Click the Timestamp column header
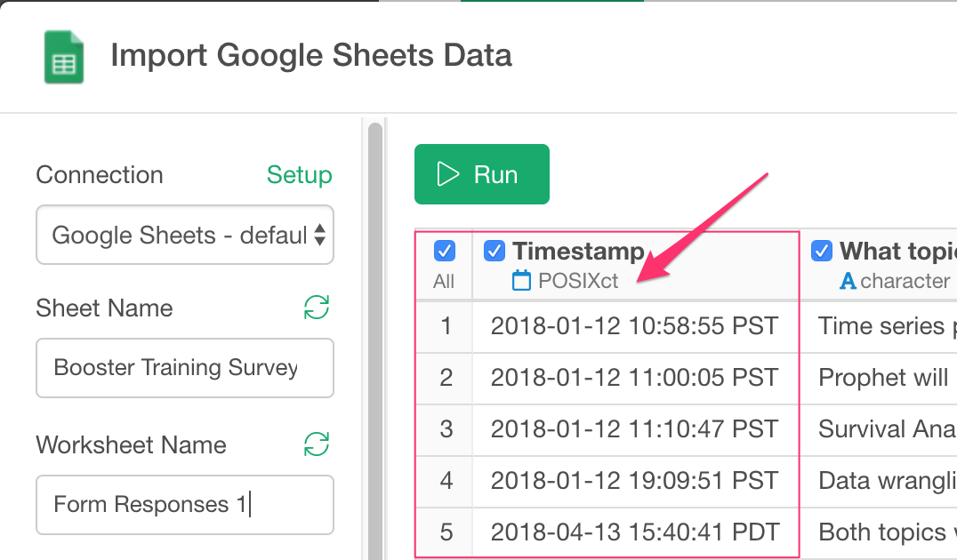This screenshot has width=957, height=560. pos(635,266)
